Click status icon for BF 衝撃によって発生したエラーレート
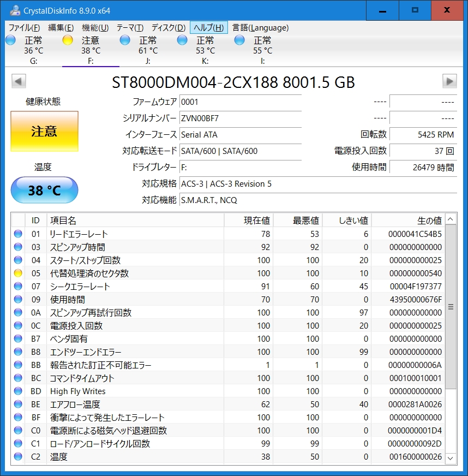The image size is (468, 476). click(18, 417)
